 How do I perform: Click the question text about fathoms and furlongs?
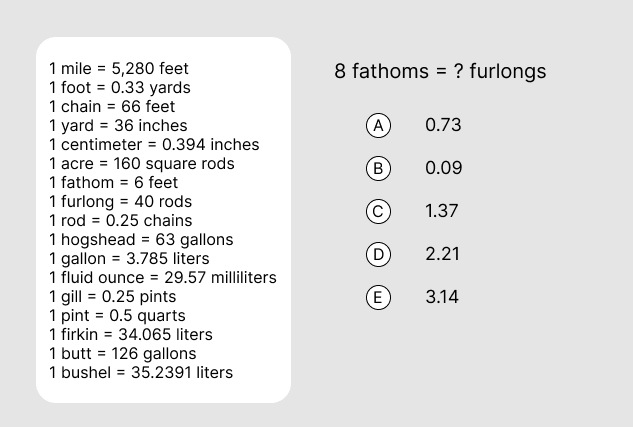pyautogui.click(x=440, y=71)
